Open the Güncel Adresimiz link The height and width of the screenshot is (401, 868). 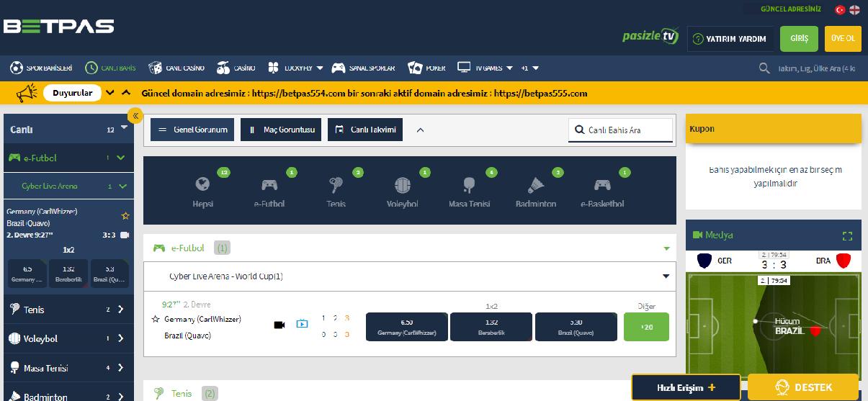791,9
